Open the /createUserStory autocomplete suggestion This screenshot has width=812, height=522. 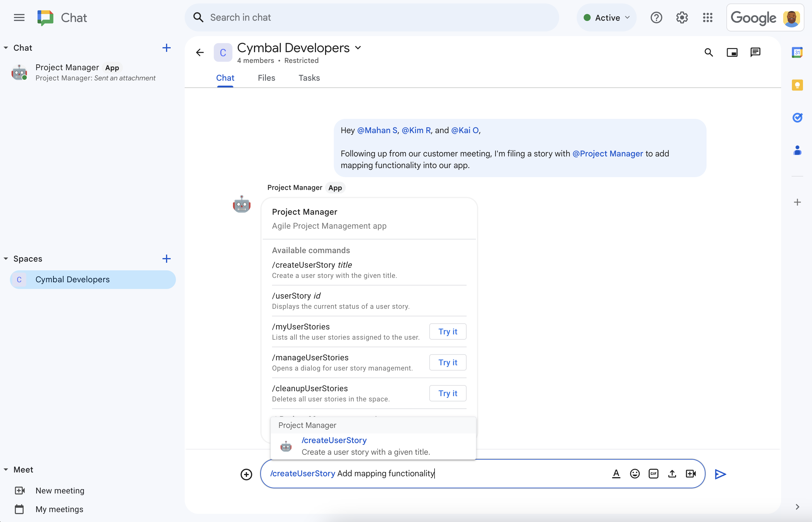click(373, 445)
